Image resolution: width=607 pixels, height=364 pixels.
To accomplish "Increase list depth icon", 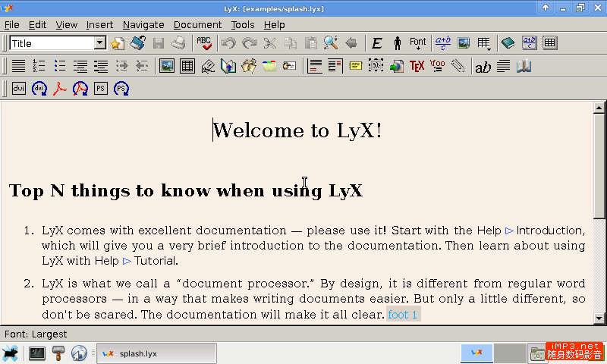I will pyautogui.click(x=121, y=66).
